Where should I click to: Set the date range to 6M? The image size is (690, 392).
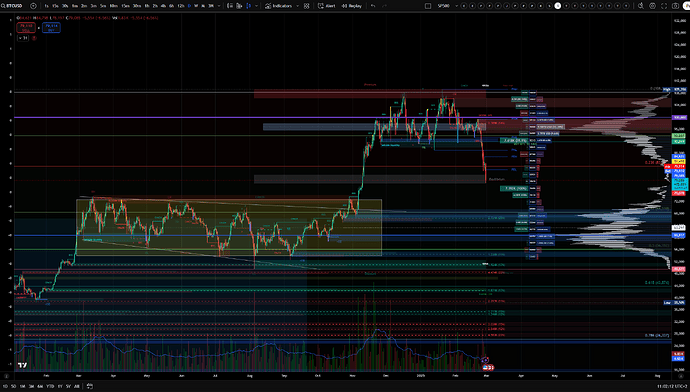click(40, 386)
